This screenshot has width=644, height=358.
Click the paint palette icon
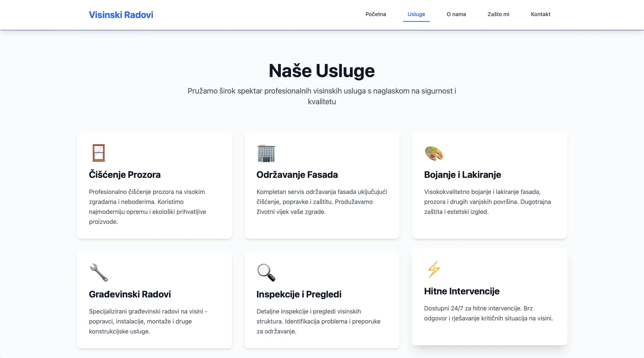434,153
